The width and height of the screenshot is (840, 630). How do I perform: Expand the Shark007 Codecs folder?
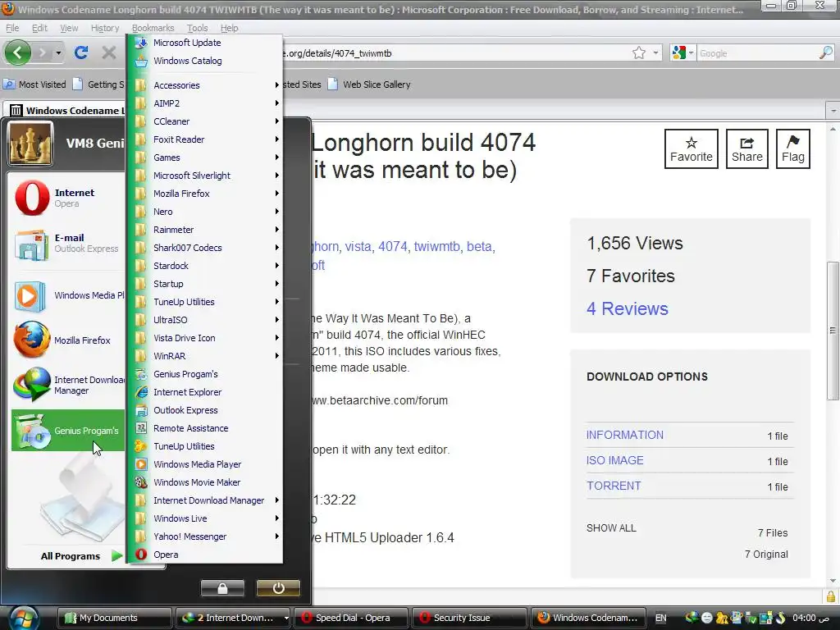(x=206, y=248)
